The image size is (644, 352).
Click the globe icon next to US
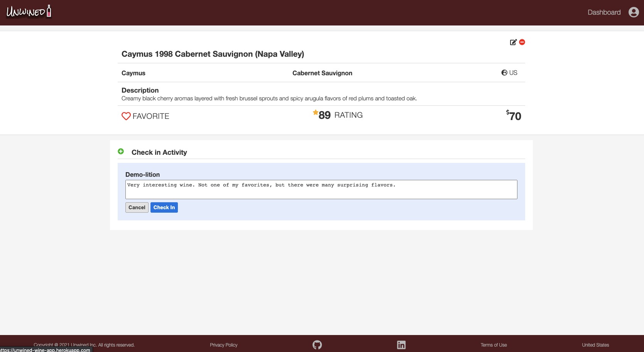pos(504,73)
